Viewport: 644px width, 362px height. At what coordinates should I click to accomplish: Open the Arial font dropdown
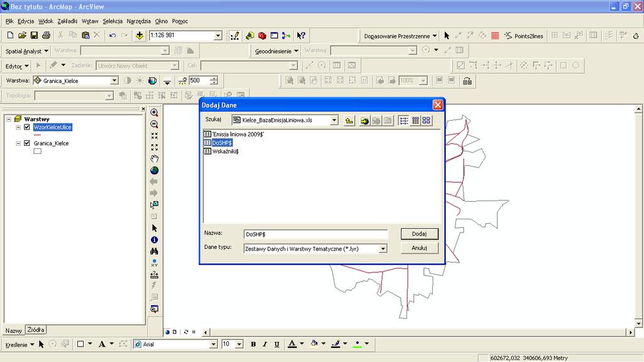pos(213,344)
